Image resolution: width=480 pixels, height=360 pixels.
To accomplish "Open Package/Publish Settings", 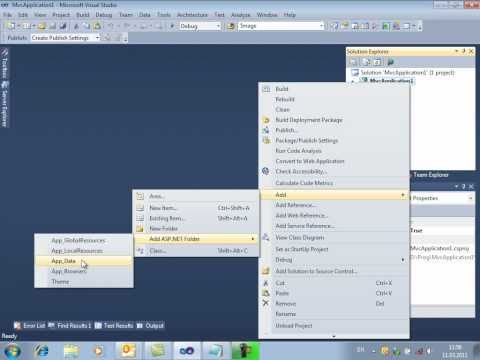I will pos(334,140).
